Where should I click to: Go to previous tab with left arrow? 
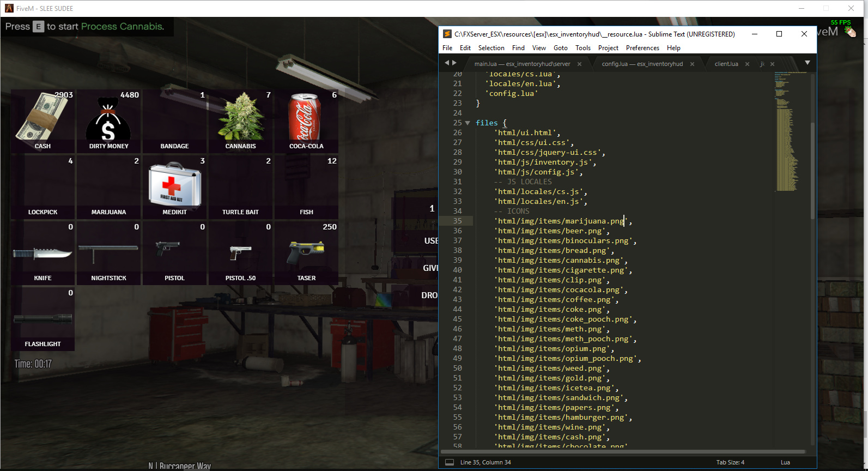pos(447,63)
